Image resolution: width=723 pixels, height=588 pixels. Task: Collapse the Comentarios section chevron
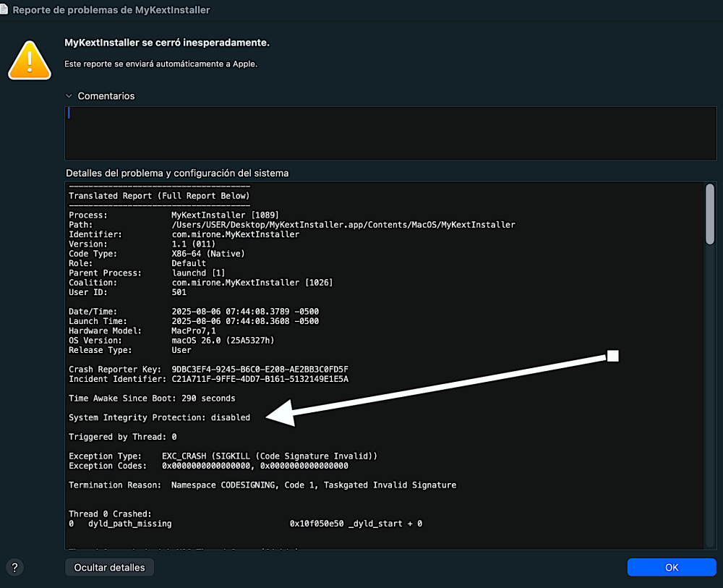click(69, 96)
